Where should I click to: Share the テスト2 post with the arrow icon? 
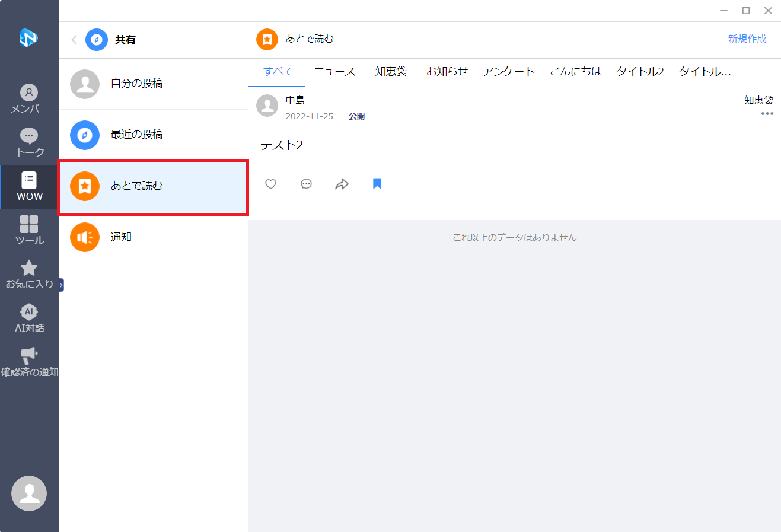coord(342,184)
